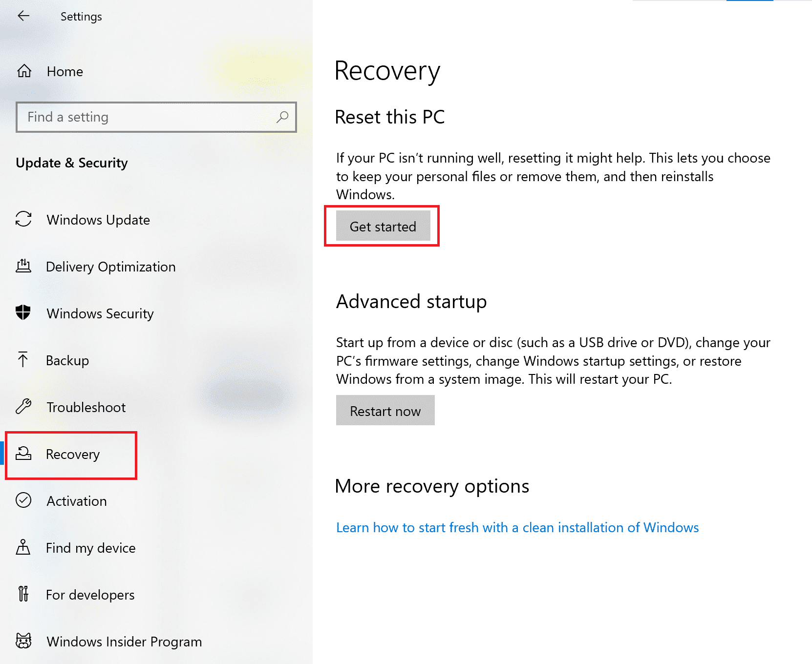Select the Windows Insider Program entry

click(x=124, y=642)
